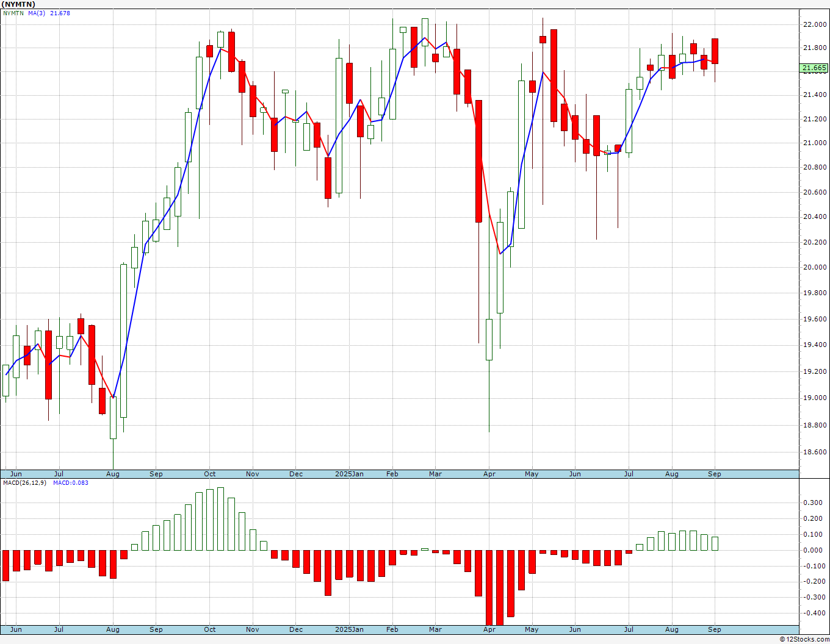Click the 21.400 price axis label

(x=815, y=95)
